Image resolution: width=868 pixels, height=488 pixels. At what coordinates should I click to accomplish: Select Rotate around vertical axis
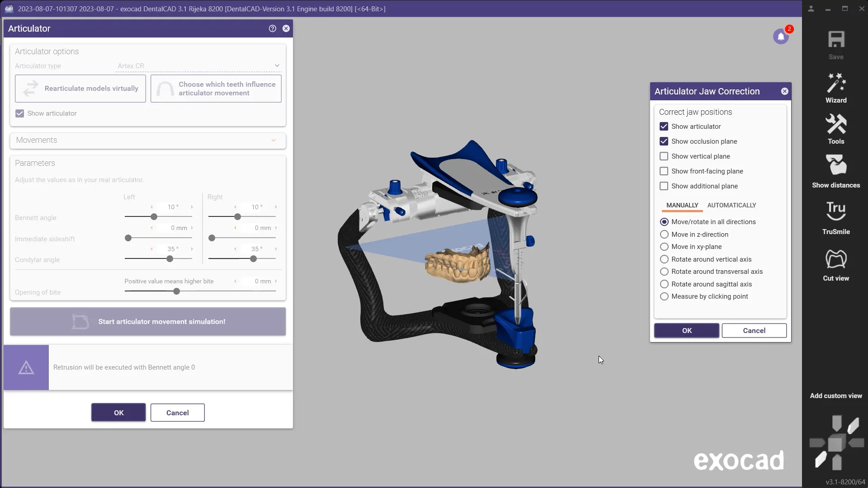[664, 259]
